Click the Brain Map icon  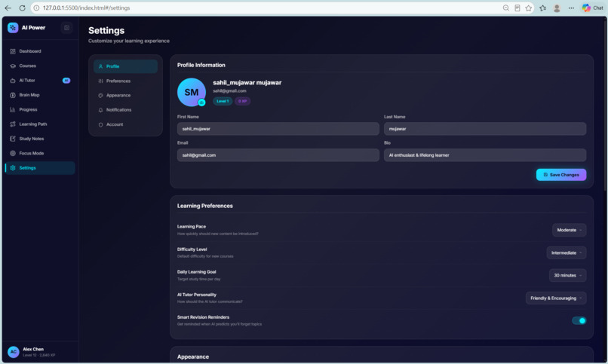[x=13, y=95]
